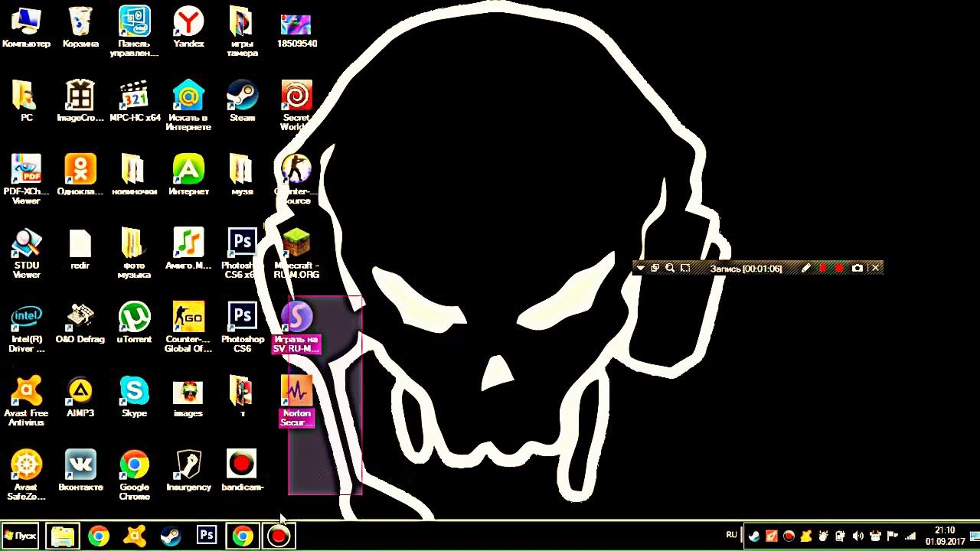Open the Вконтакте shortcut
This screenshot has width=980, height=551.
(x=80, y=471)
